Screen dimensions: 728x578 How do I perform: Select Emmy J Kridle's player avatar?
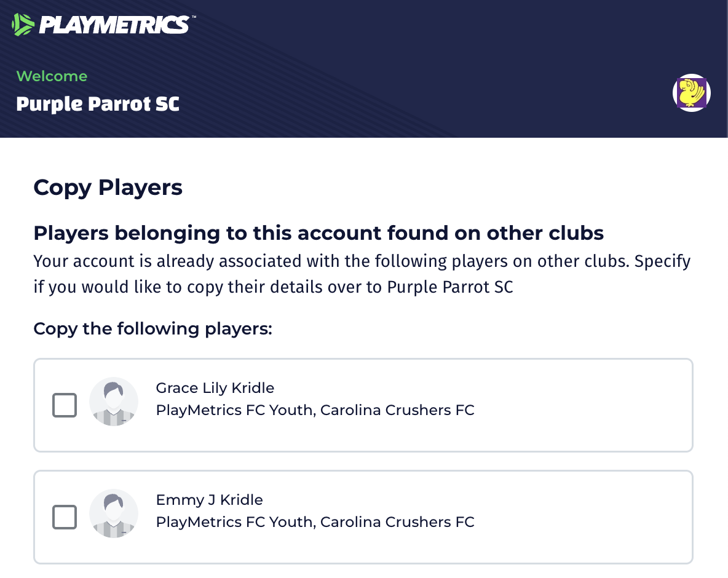click(x=114, y=513)
